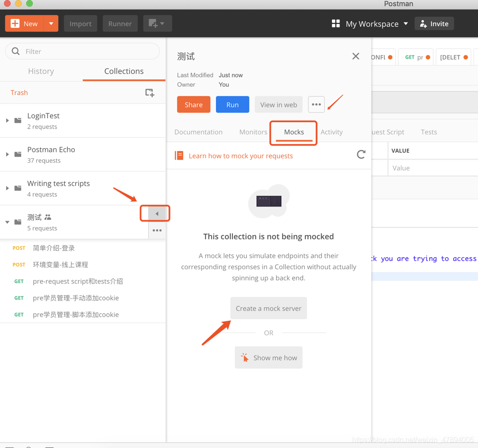Click the documentation book icon
This screenshot has height=448, width=478.
(179, 155)
